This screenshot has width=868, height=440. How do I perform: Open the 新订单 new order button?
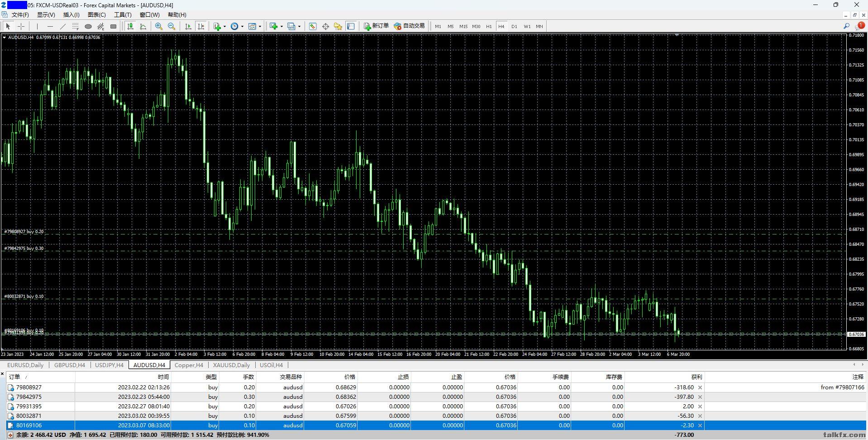[377, 26]
